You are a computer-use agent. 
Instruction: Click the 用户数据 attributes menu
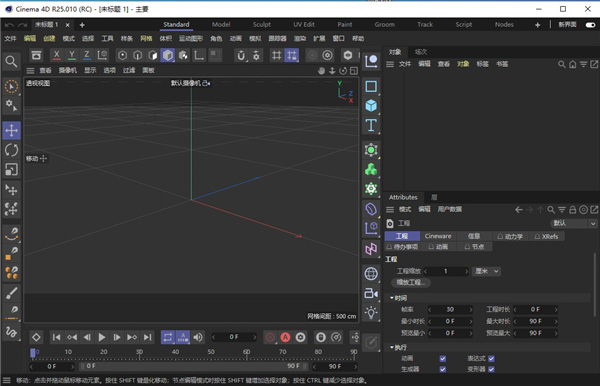click(450, 210)
